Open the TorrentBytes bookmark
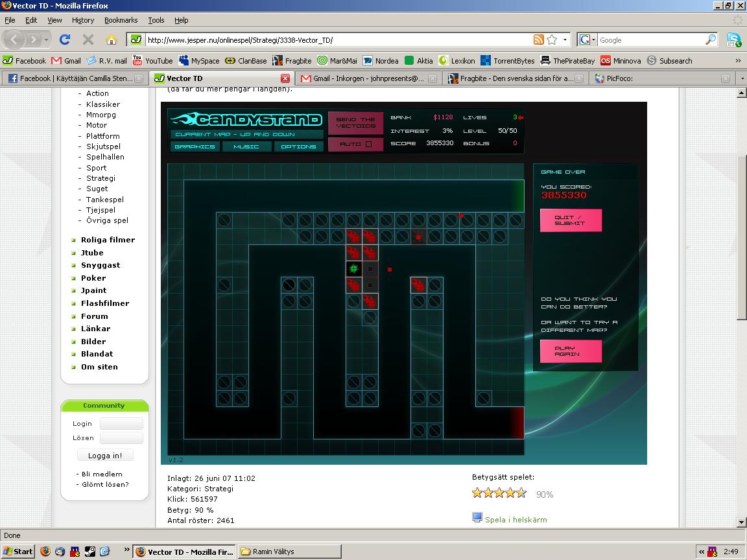Viewport: 747px width, 560px height. tap(508, 60)
